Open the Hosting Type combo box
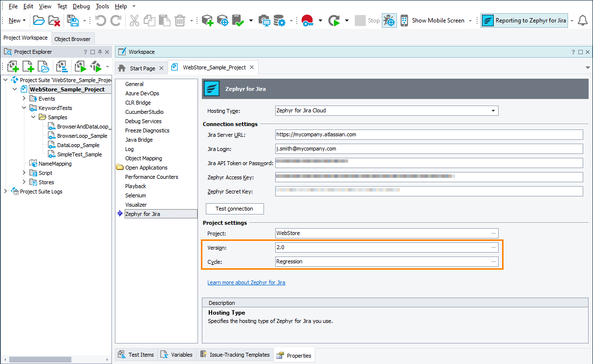Screen dimensions: 593x364 [387, 110]
